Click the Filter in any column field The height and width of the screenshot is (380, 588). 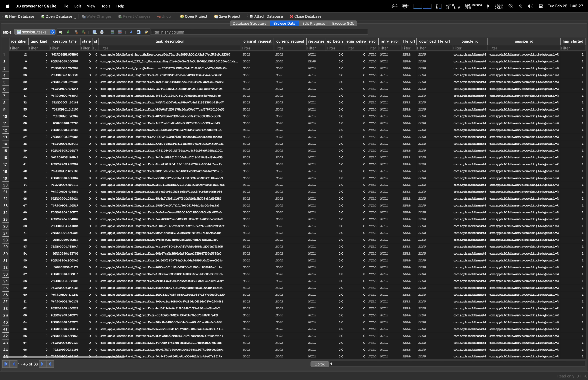pyautogui.click(x=259, y=32)
